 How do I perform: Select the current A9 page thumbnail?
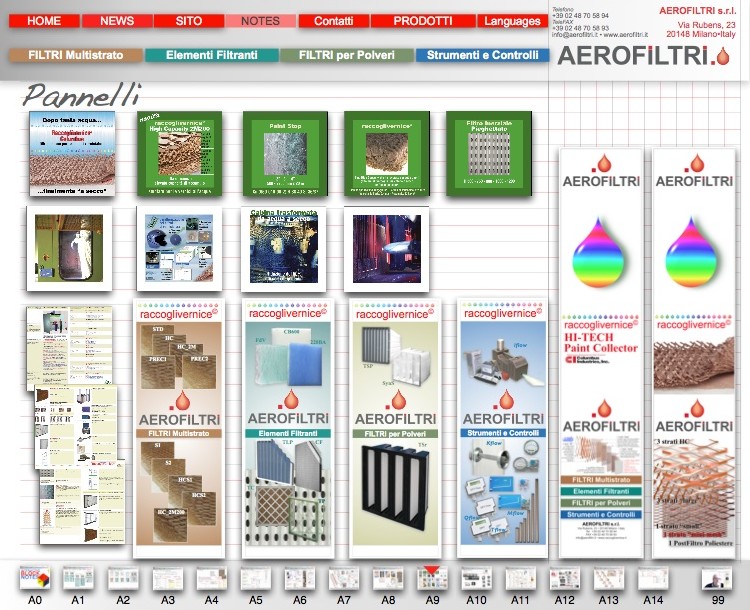coord(432,578)
